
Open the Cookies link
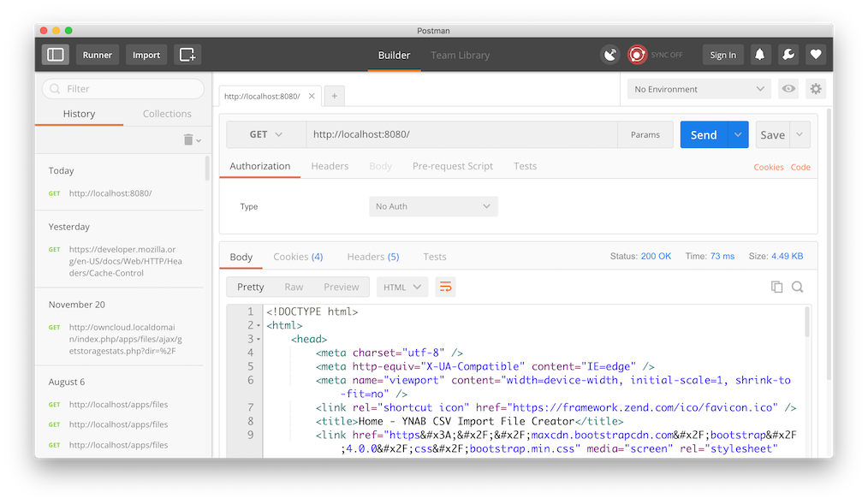(769, 167)
